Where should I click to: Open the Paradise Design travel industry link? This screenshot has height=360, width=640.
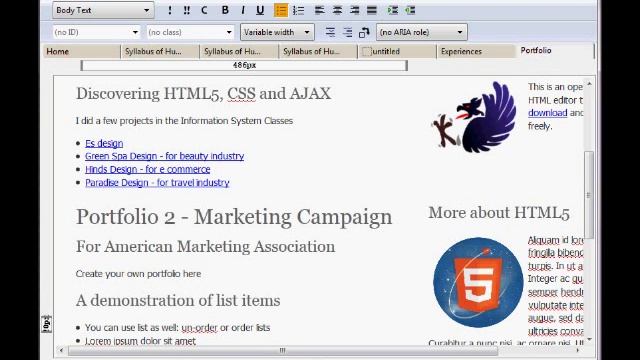(157, 182)
